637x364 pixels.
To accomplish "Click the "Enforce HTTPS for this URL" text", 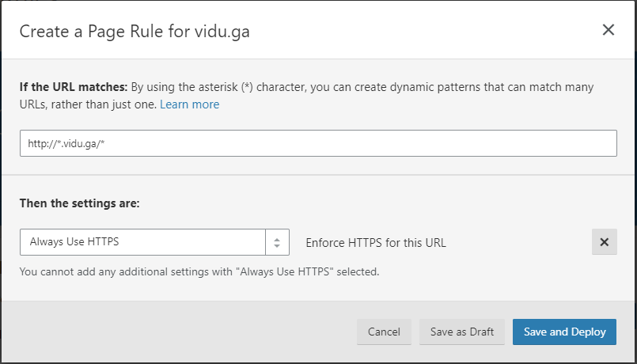I will (x=376, y=243).
